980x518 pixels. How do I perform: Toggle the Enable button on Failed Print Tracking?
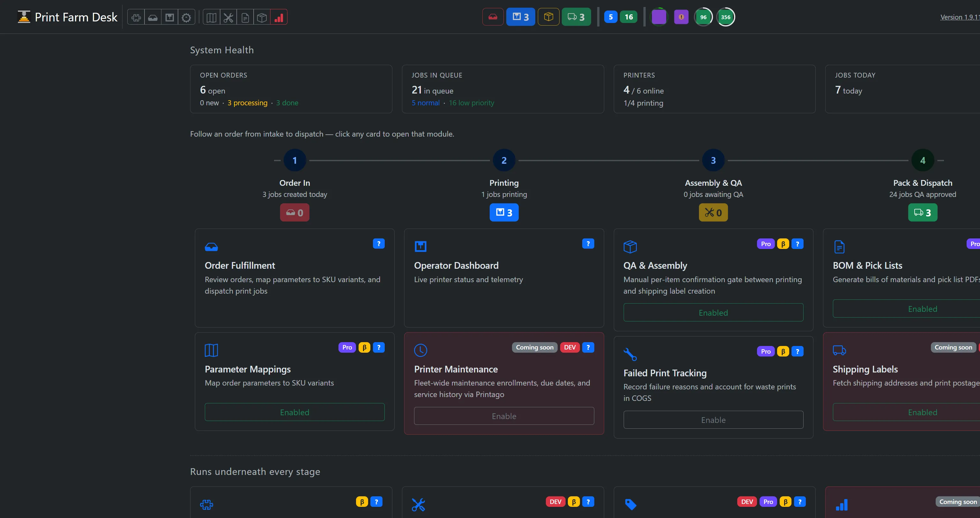point(713,420)
